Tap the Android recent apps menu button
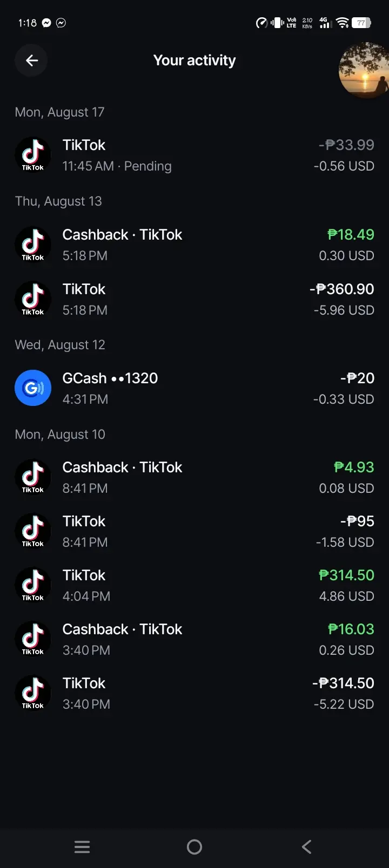This screenshot has height=868, width=389. pos(82,846)
